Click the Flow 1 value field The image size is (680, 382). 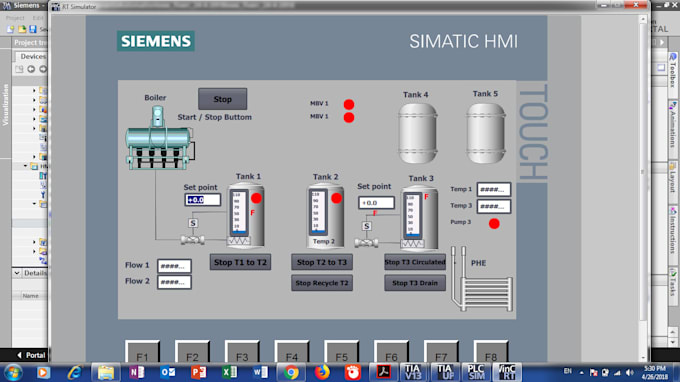[x=174, y=266]
